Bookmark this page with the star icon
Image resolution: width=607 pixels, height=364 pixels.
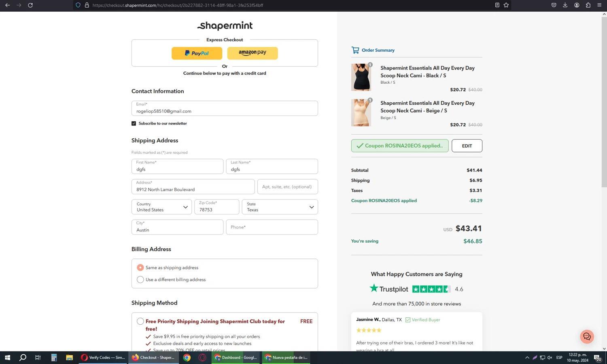tap(506, 5)
